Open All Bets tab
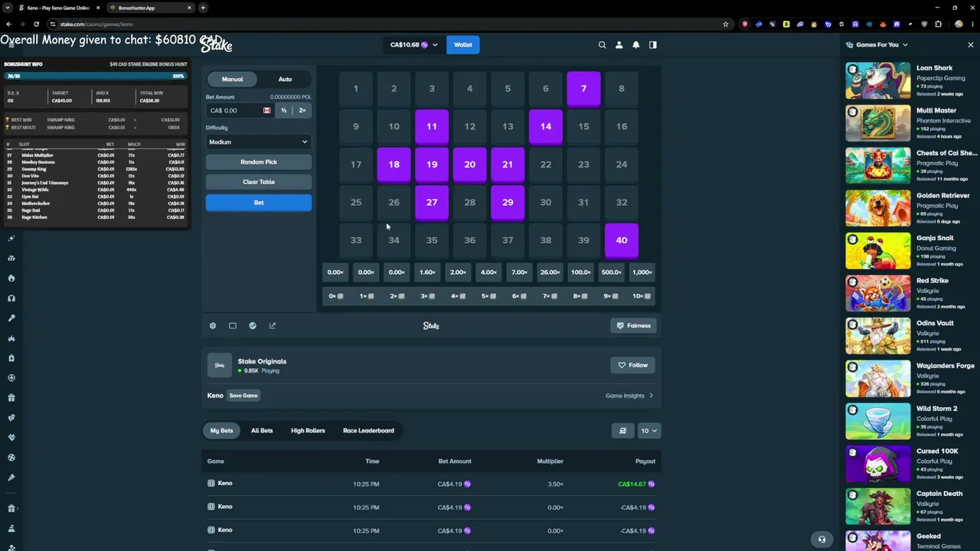The image size is (980, 551). [262, 431]
